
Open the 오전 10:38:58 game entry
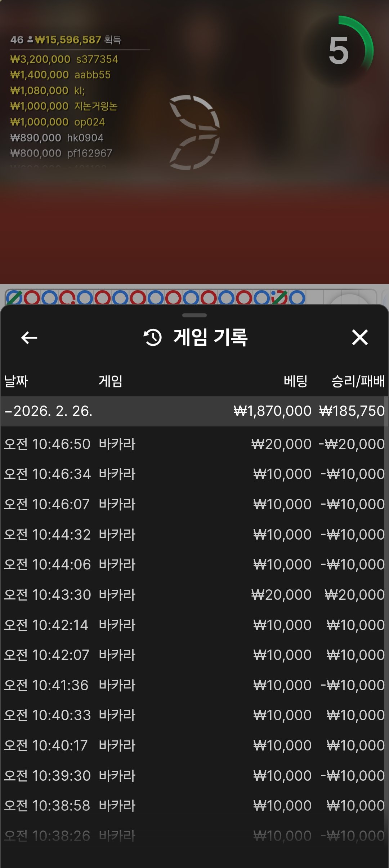[x=194, y=806]
